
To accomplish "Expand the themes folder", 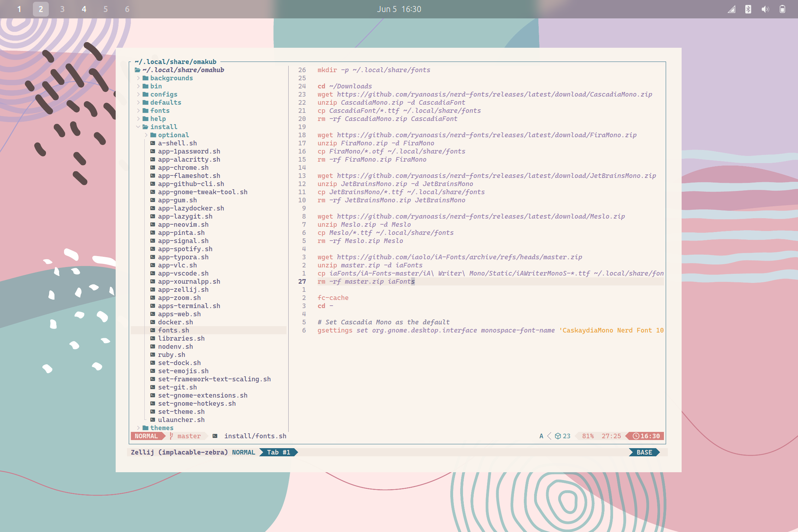I will pos(138,428).
